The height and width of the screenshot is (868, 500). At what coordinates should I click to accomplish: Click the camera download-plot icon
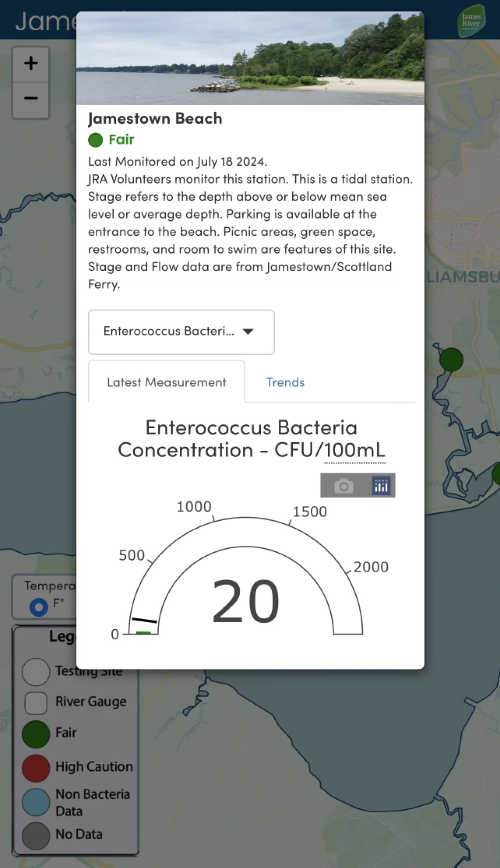[x=343, y=485]
